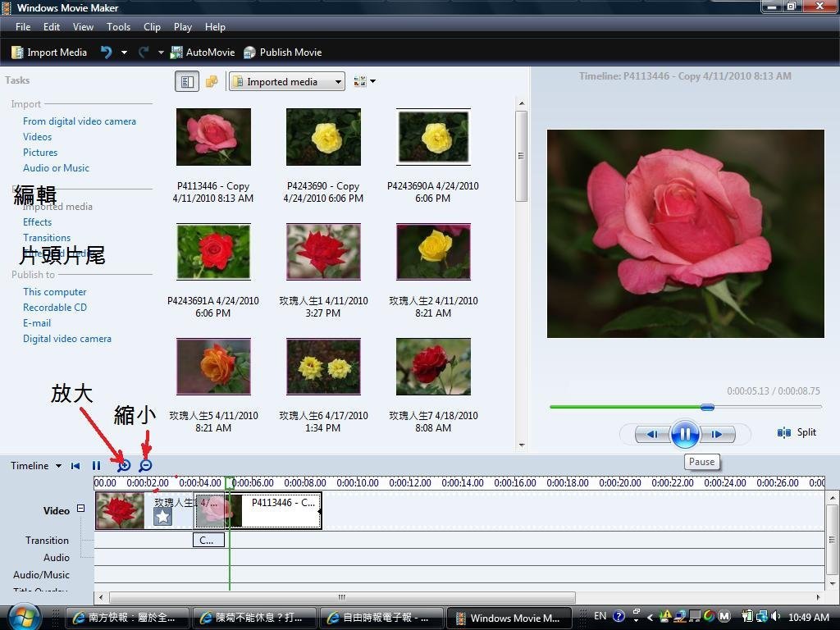This screenshot has width=840, height=630.
Task: Step to the Next Frame in preview
Action: [717, 434]
